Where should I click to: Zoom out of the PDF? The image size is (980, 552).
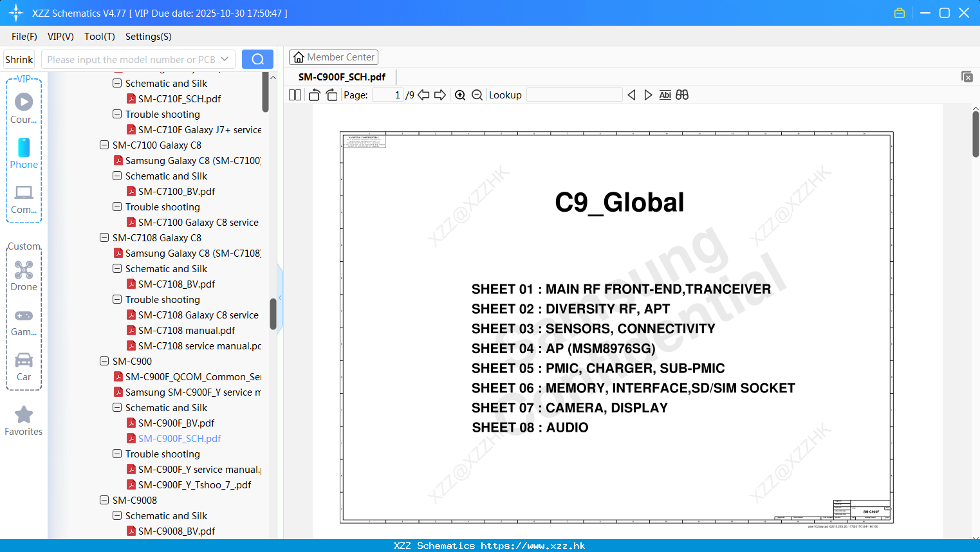tap(477, 95)
